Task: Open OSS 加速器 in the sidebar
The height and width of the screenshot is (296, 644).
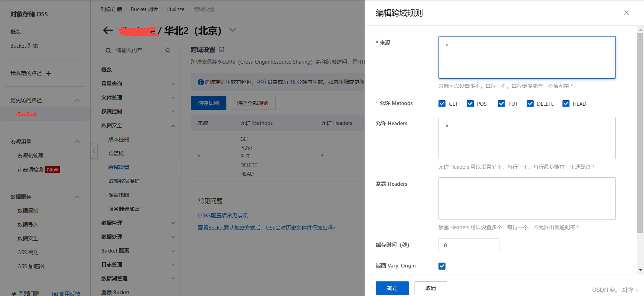Action: point(31,266)
